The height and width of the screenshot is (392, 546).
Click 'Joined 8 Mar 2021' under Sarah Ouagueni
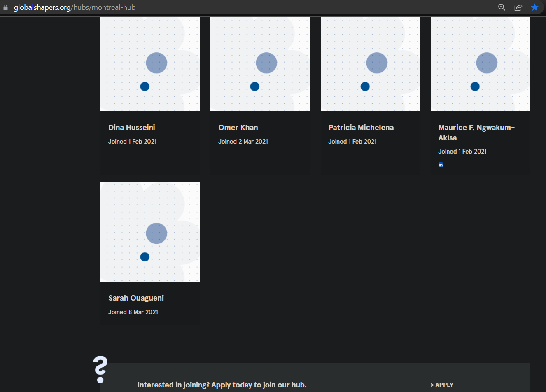click(133, 312)
